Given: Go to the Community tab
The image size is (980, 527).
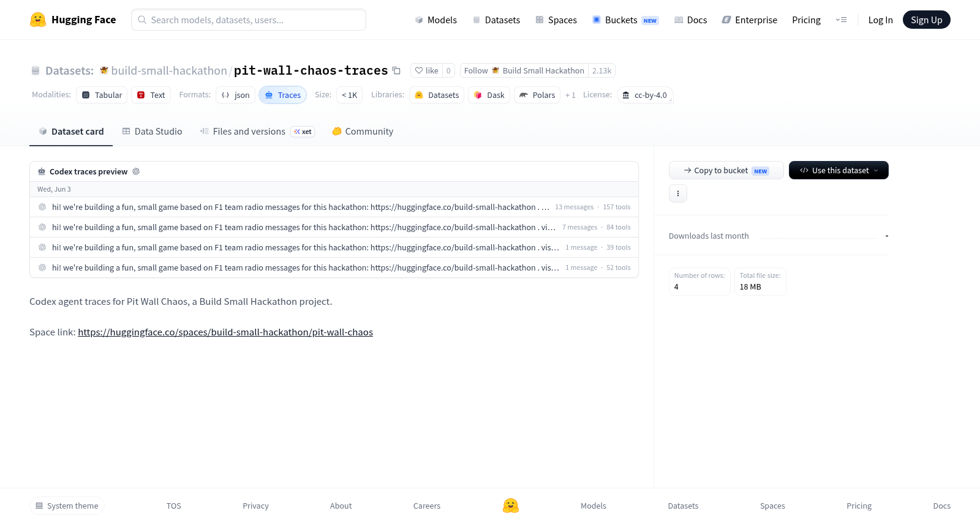Looking at the screenshot, I should tap(363, 132).
